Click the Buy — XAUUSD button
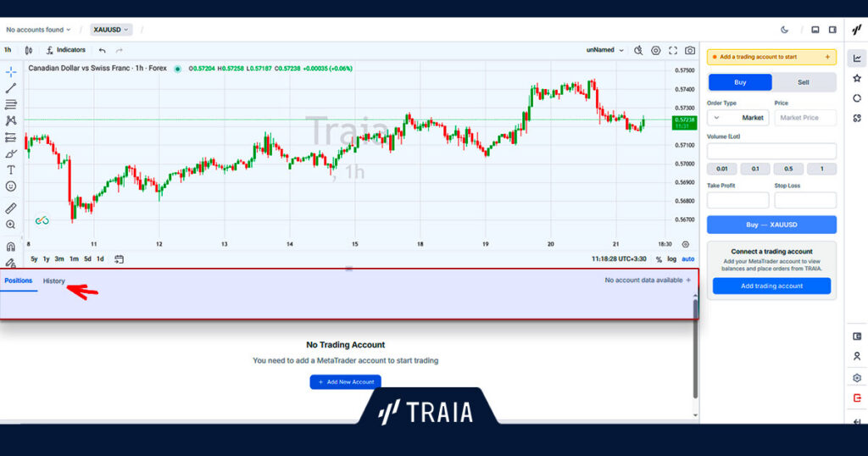 [x=771, y=225]
